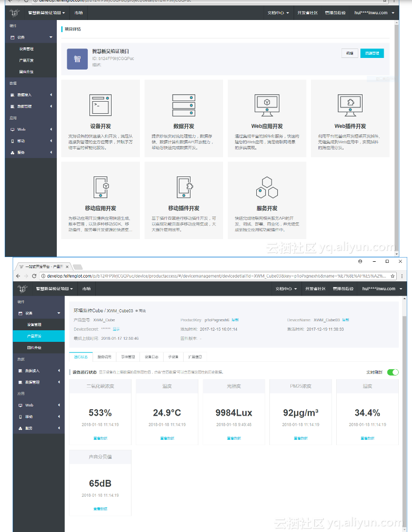Switch to the 运行状态 tab

tap(81, 357)
